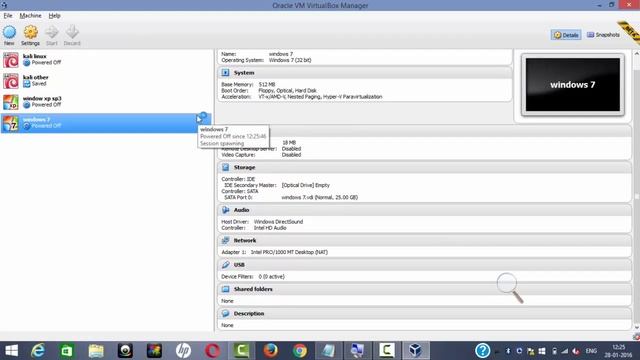The width and height of the screenshot is (640, 360).
Task: Click the '[Optical Drive] Empty' storage entry
Action: pyautogui.click(x=306, y=185)
